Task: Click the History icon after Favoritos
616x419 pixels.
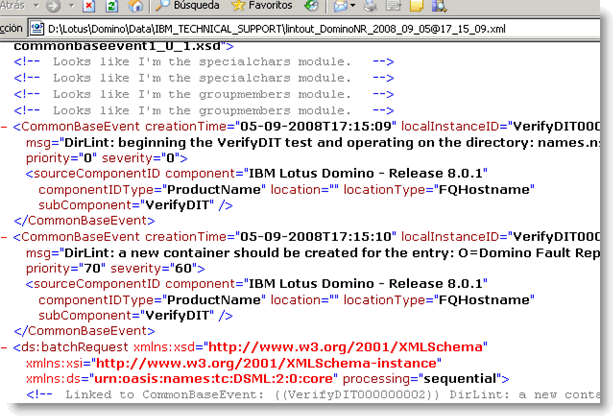Action: pyautogui.click(x=312, y=6)
